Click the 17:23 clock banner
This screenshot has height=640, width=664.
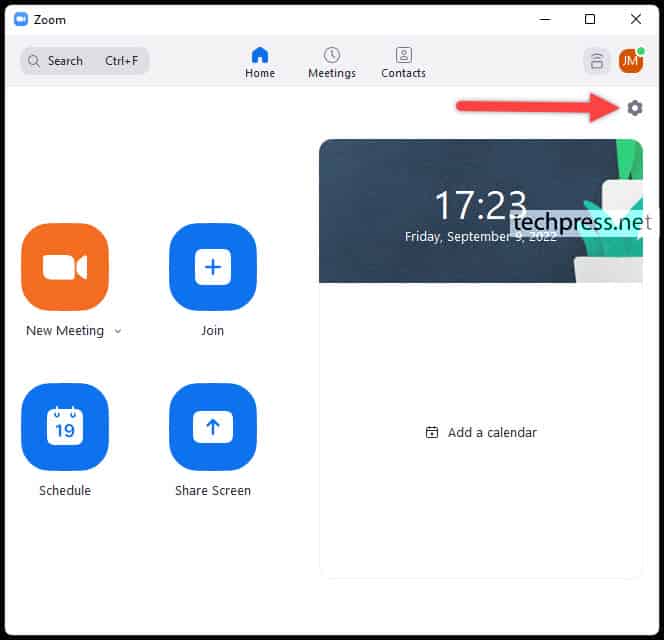coord(481,211)
